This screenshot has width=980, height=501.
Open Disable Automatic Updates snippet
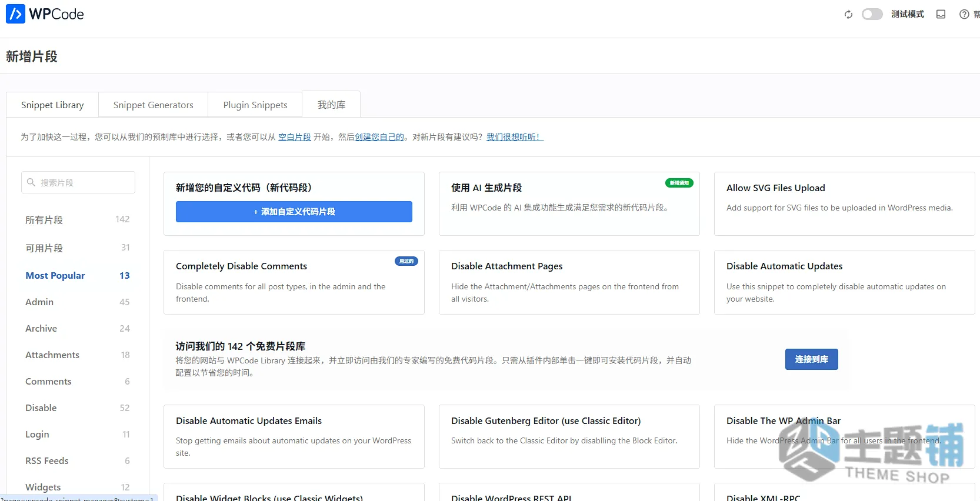pos(844,282)
